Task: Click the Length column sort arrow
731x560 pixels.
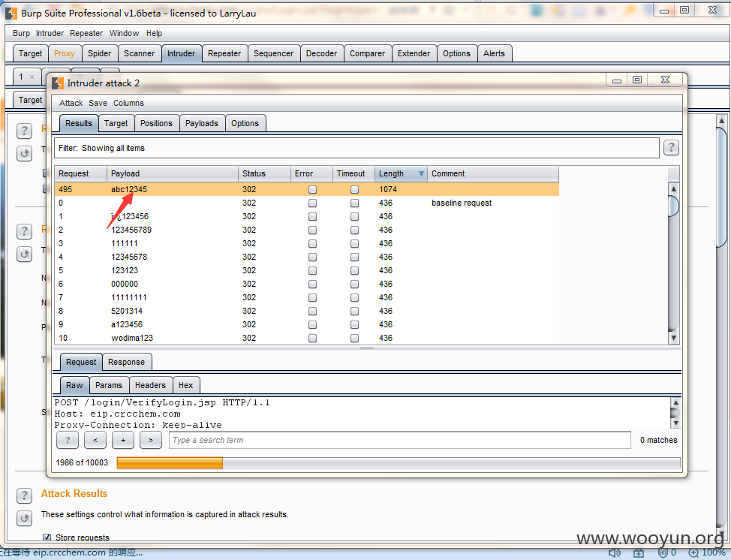Action: tap(421, 173)
